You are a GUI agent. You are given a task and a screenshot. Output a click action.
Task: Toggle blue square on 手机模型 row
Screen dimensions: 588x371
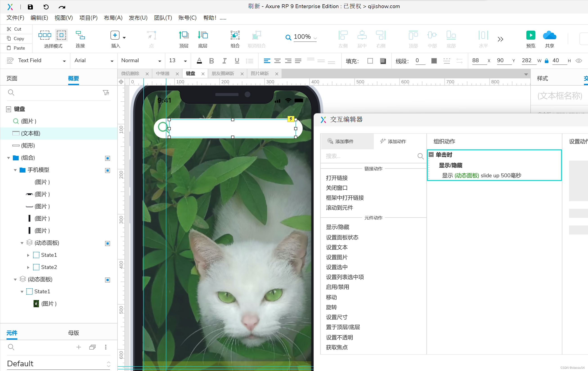(107, 170)
